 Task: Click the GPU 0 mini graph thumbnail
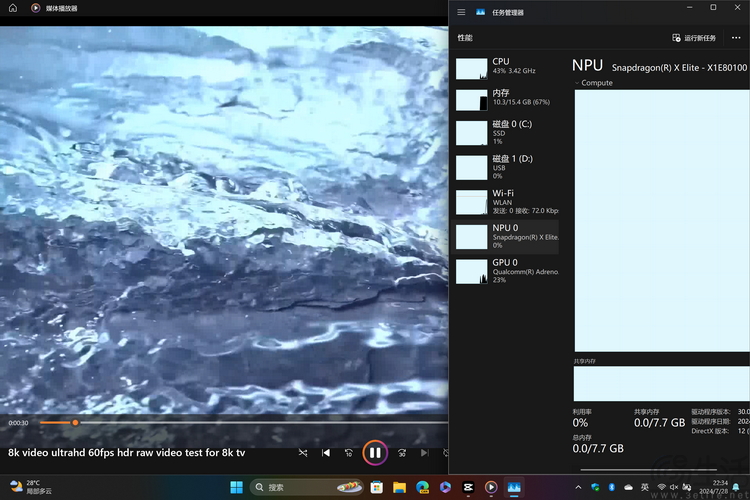coord(472,271)
